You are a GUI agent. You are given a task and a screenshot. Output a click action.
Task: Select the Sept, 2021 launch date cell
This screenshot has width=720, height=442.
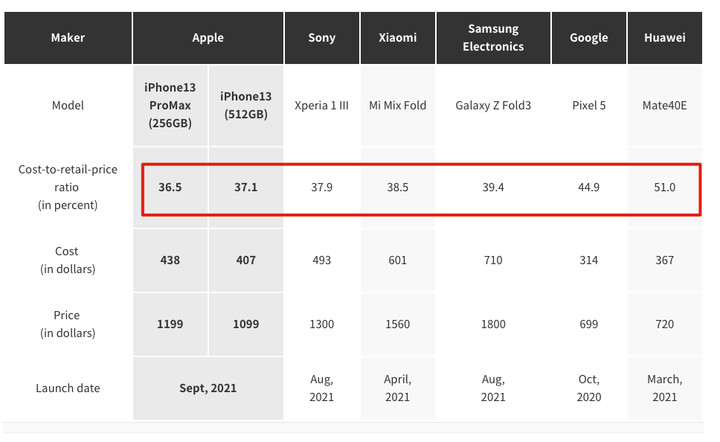(208, 388)
